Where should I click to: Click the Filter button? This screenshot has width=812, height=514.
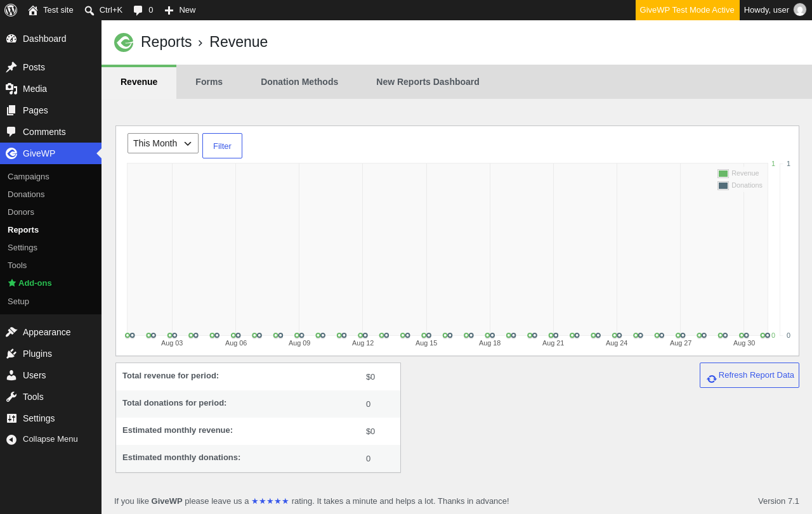click(222, 146)
